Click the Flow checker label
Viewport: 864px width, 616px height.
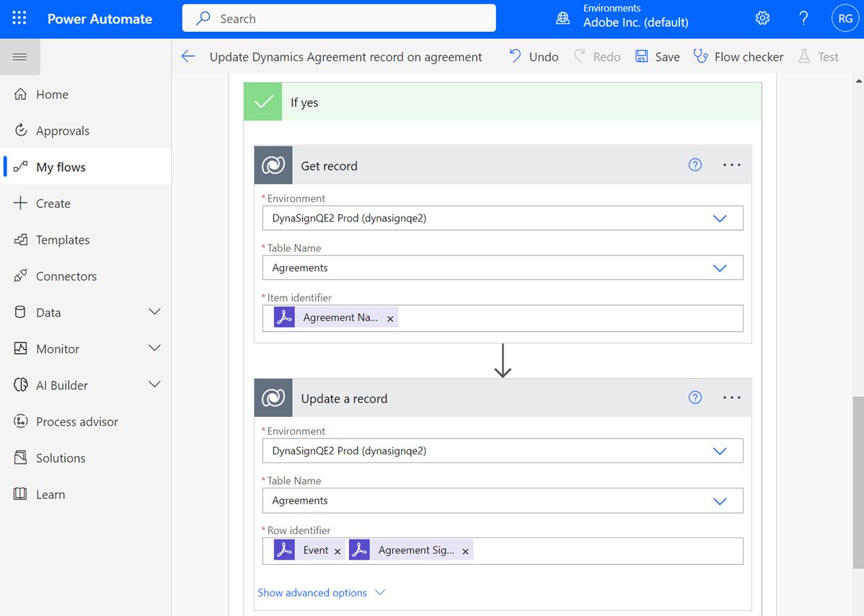(749, 57)
